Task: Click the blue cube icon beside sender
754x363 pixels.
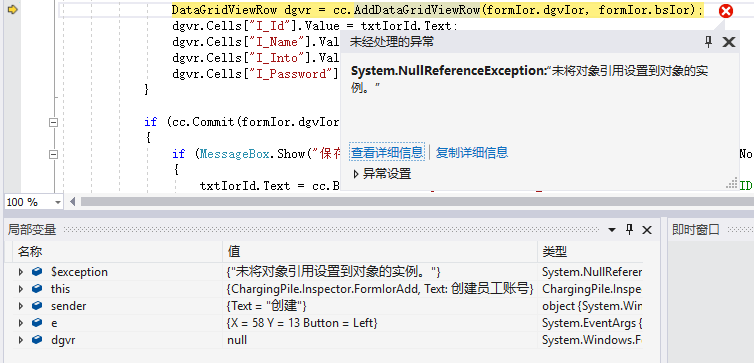Action: (x=37, y=306)
